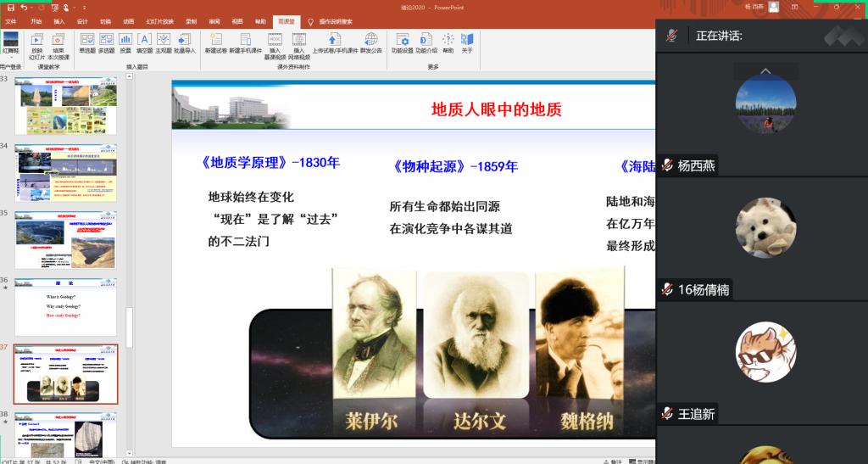This screenshot has height=464, width=868.
Task: Toggle the 备注 notes pane in status bar
Action: coord(616,461)
